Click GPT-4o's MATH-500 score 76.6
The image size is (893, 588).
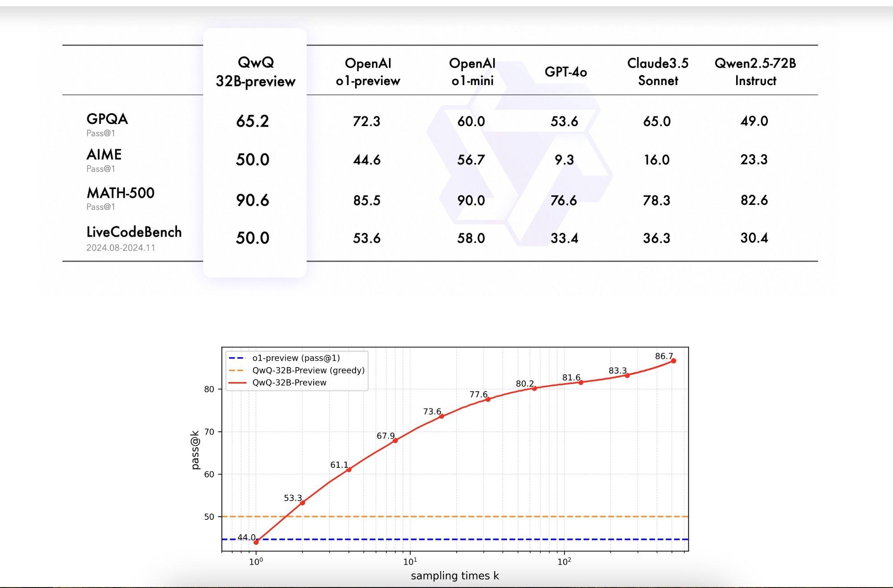click(564, 200)
